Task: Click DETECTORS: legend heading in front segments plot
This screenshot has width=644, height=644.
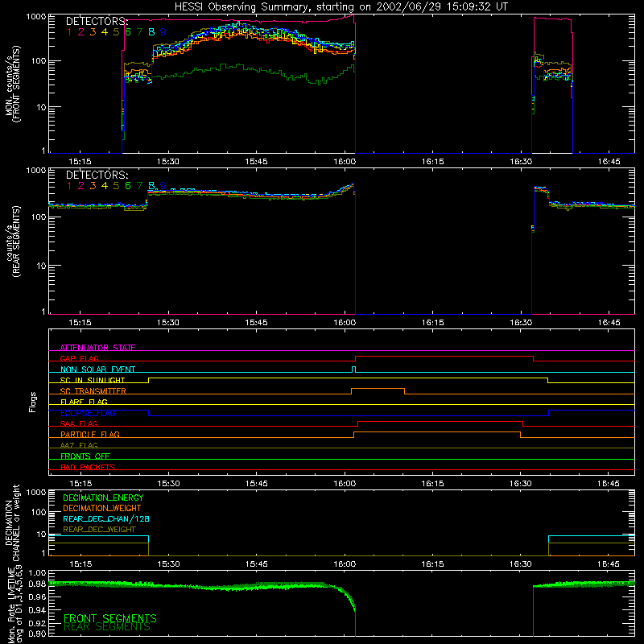Action: pyautogui.click(x=97, y=22)
